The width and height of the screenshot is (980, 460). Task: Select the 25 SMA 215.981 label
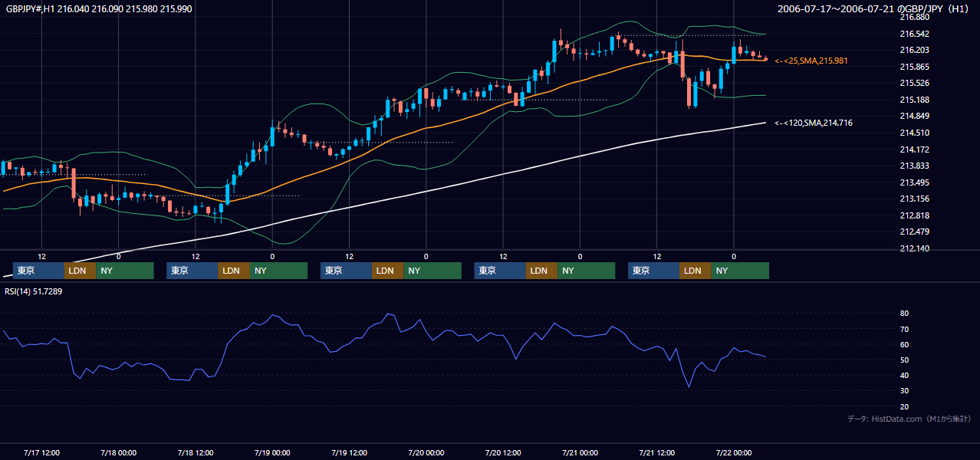pyautogui.click(x=811, y=61)
